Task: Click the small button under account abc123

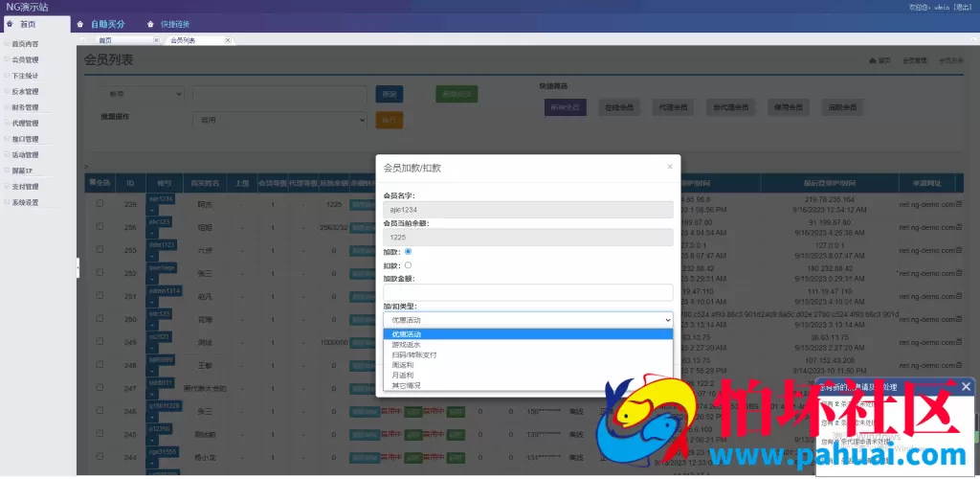Action: pyautogui.click(x=152, y=233)
